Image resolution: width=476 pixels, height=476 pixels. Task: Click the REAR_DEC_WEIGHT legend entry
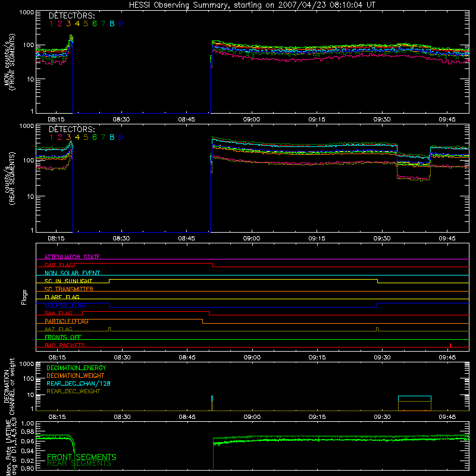73,392
